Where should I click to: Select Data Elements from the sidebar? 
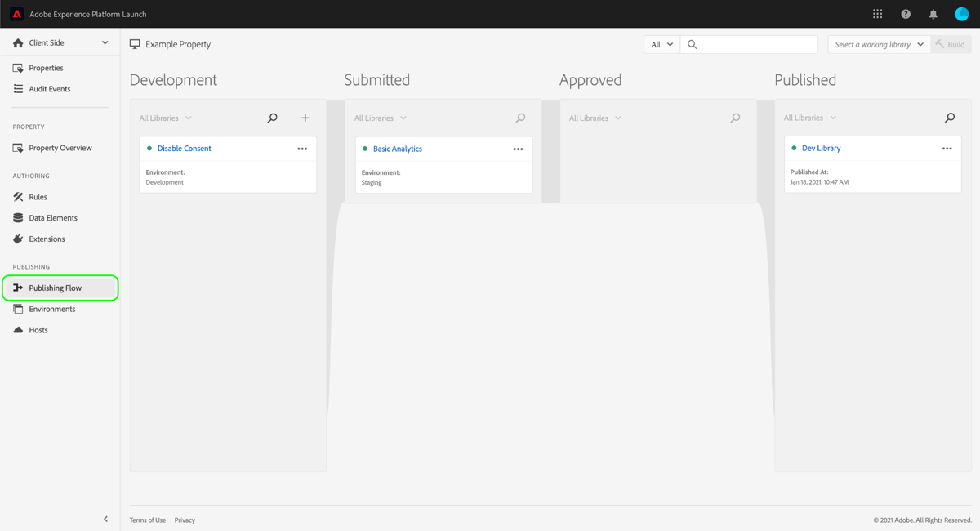point(55,217)
